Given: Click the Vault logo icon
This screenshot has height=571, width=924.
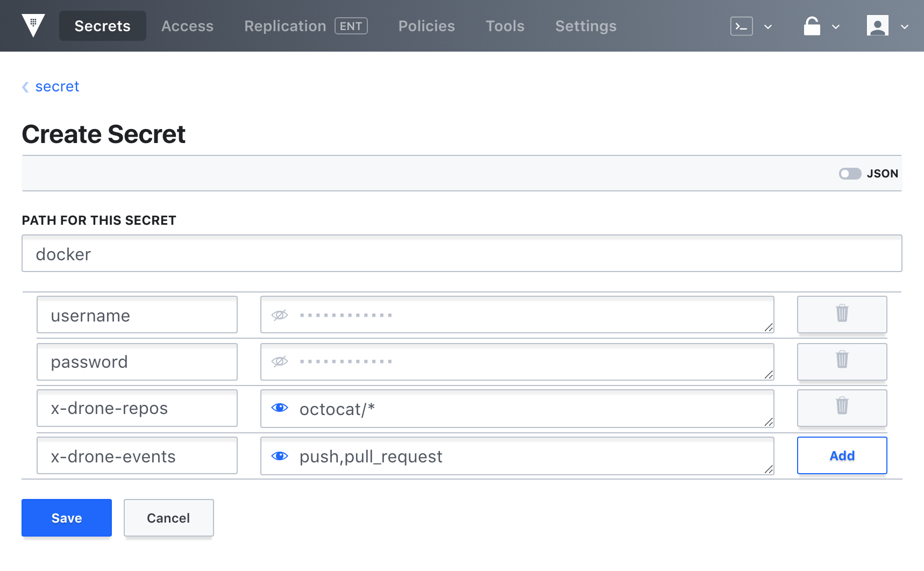Looking at the screenshot, I should (x=33, y=26).
